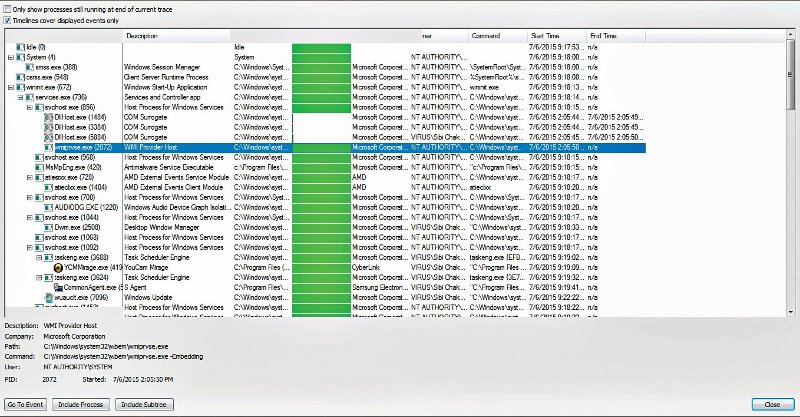Click 'Services and Controller app' description

[x=163, y=97]
